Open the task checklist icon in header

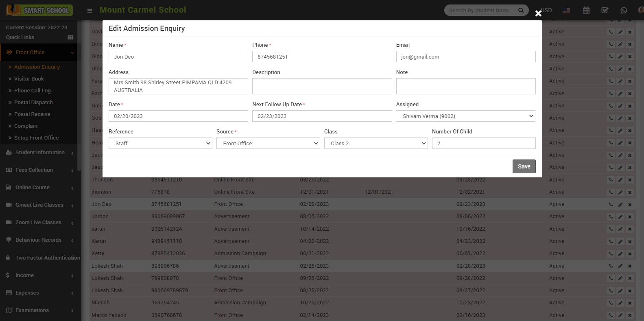(x=605, y=11)
